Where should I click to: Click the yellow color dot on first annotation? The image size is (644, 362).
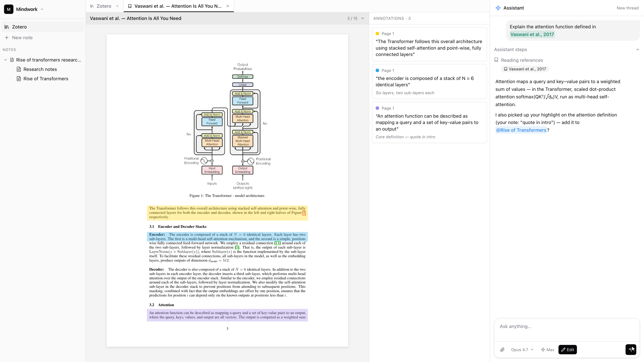point(377,34)
